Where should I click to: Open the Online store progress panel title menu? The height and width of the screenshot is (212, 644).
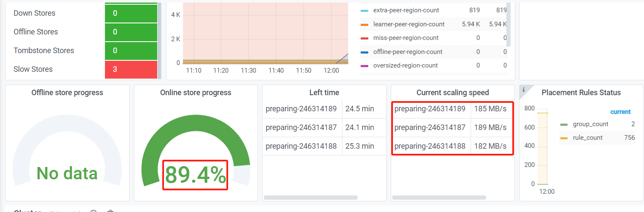(196, 93)
